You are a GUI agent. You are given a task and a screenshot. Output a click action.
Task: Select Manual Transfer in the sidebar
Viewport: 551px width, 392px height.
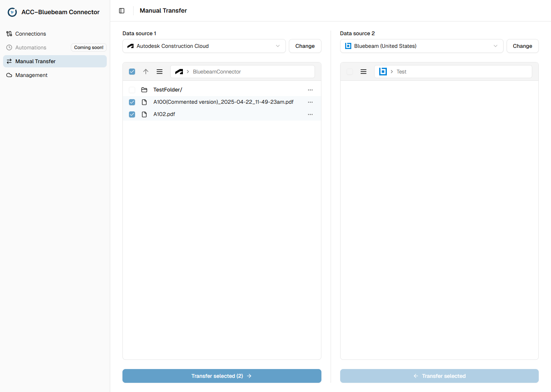[35, 61]
